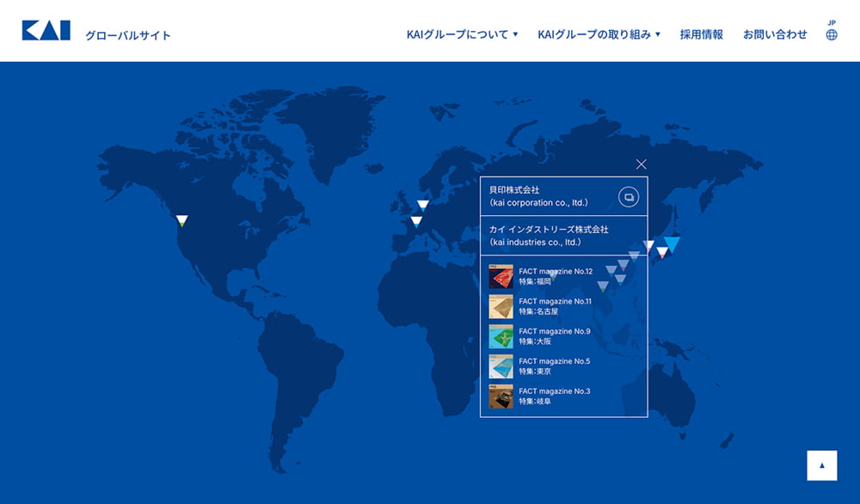Open FACT magazine No.12 福岡 thumbnail
860x504 pixels.
point(501,276)
